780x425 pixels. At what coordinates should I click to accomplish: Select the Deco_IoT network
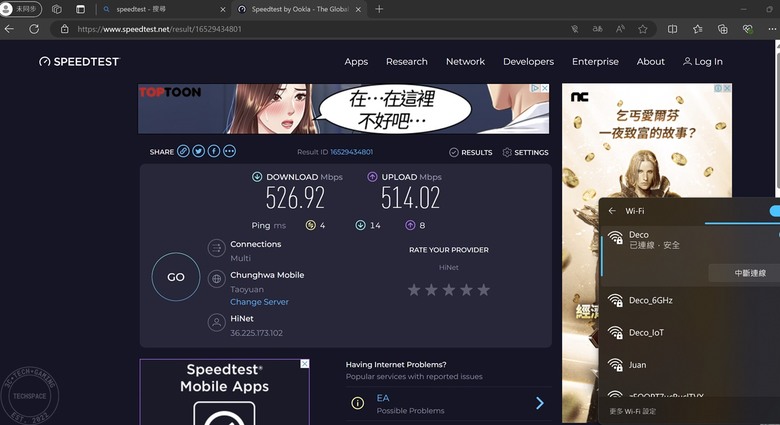click(x=690, y=332)
